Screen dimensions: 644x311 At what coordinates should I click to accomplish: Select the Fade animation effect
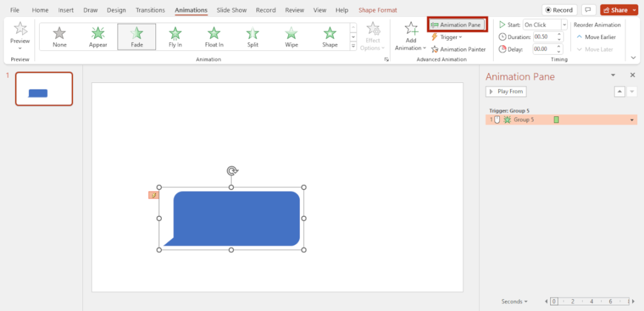pos(136,36)
